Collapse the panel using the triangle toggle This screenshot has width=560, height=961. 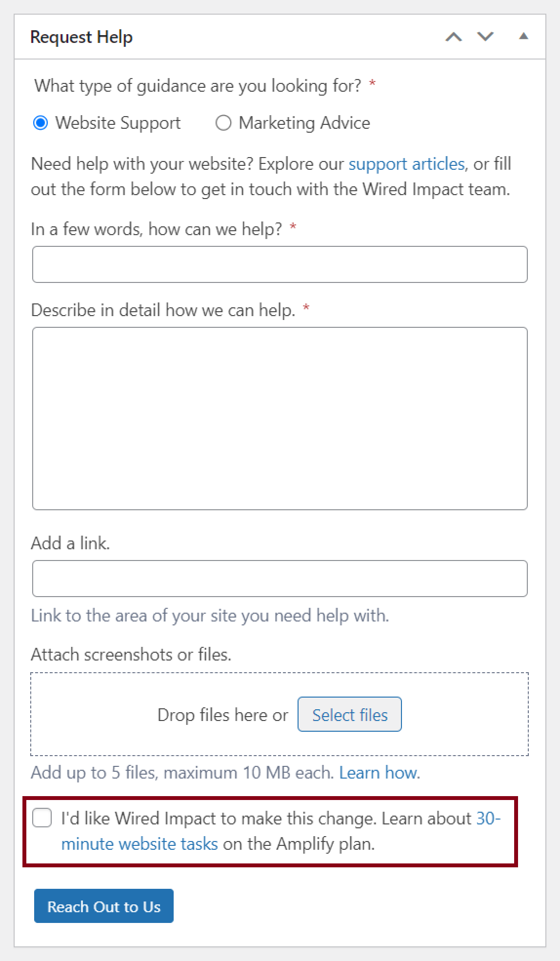coord(523,37)
